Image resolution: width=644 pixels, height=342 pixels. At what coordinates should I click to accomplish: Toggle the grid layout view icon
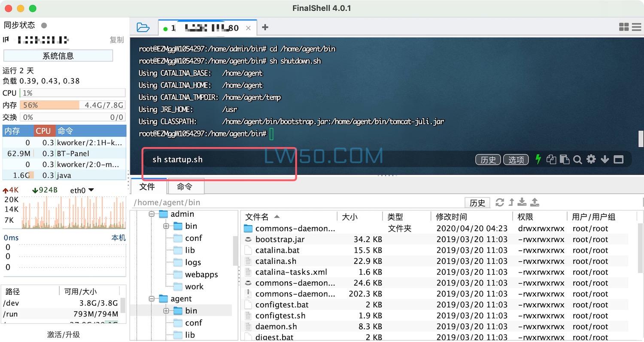pyautogui.click(x=624, y=27)
